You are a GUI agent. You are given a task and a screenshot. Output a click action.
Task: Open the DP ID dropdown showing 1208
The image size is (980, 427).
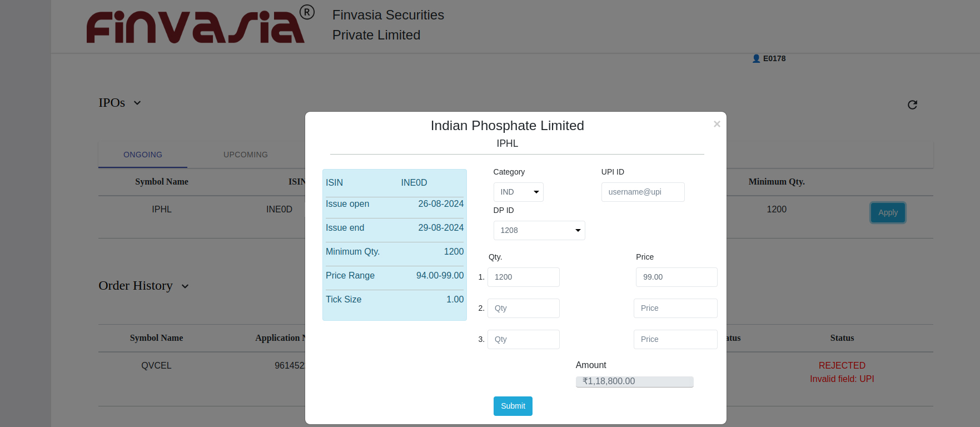[539, 230]
